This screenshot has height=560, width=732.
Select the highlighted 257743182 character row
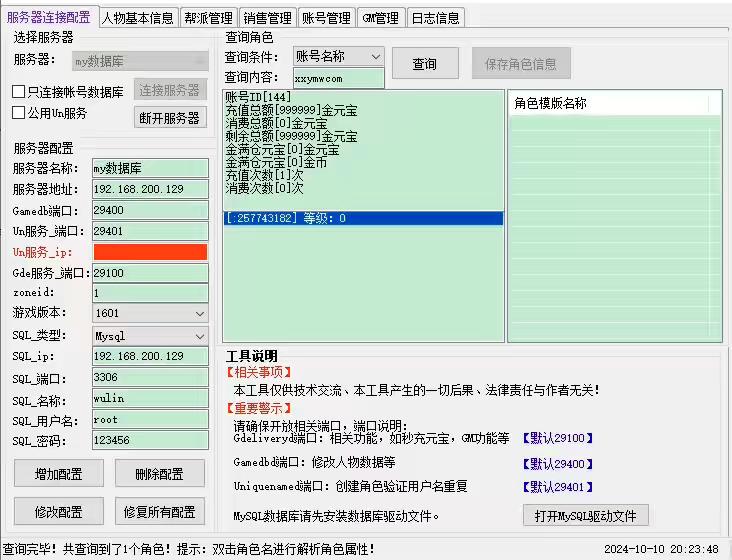click(363, 218)
